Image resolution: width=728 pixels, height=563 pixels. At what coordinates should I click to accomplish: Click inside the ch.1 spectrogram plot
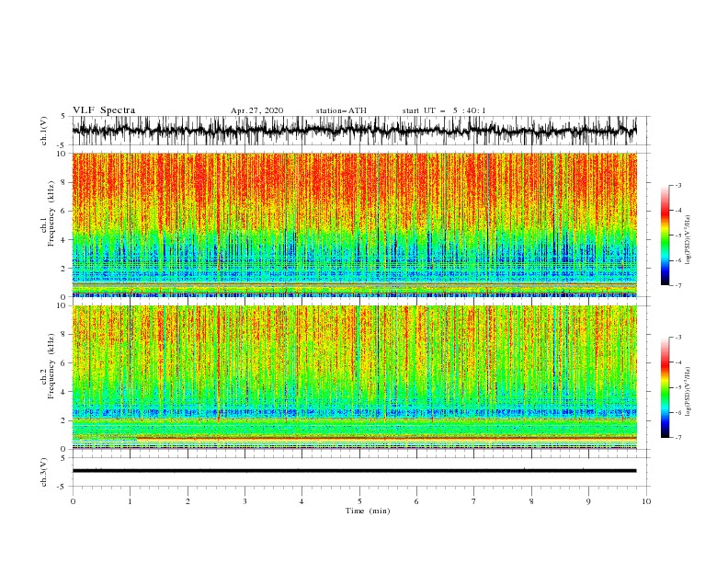pyautogui.click(x=354, y=224)
